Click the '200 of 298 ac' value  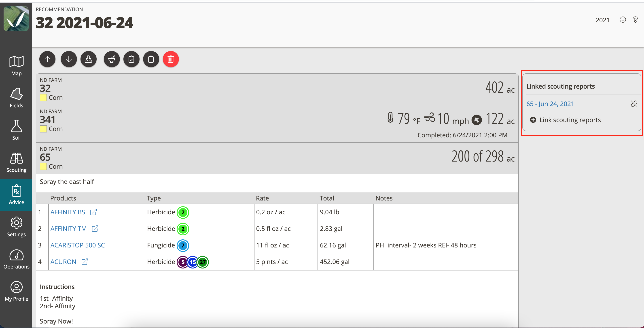point(483,156)
